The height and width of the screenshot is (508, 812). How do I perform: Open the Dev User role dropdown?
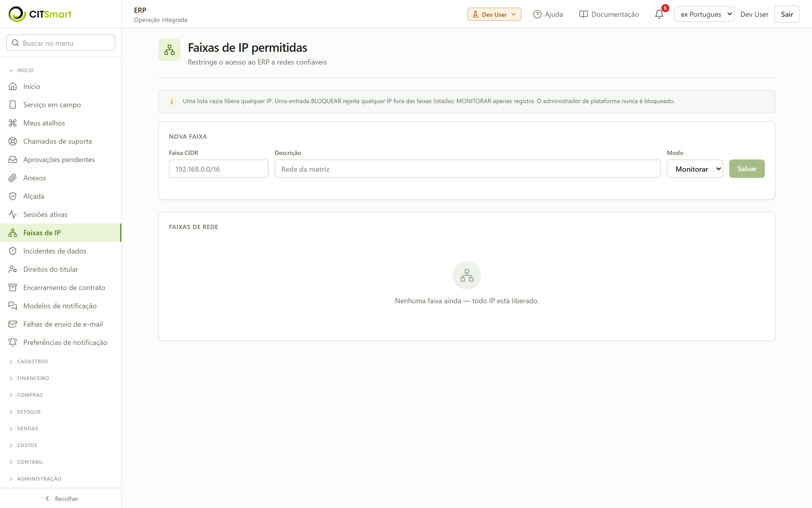coord(494,14)
